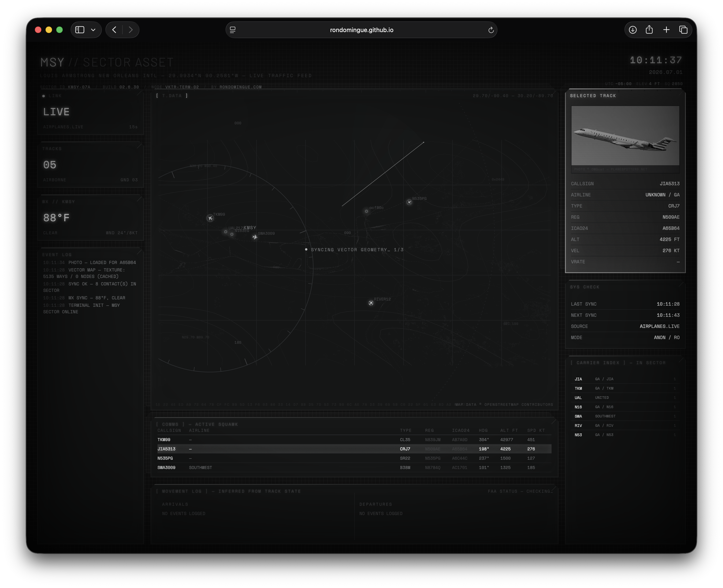Screen dimensions: 723x588
Task: Select the SWA3009 plane icon on the map
Action: tap(255, 237)
